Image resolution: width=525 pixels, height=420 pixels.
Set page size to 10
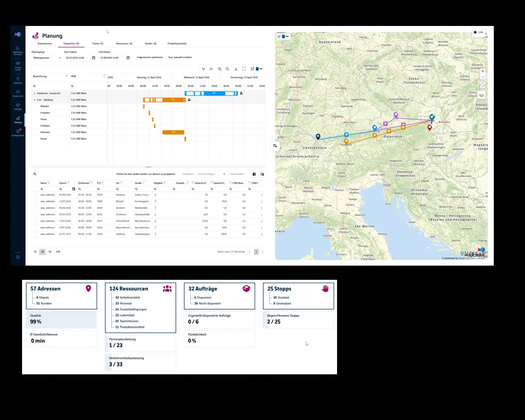coord(35,252)
